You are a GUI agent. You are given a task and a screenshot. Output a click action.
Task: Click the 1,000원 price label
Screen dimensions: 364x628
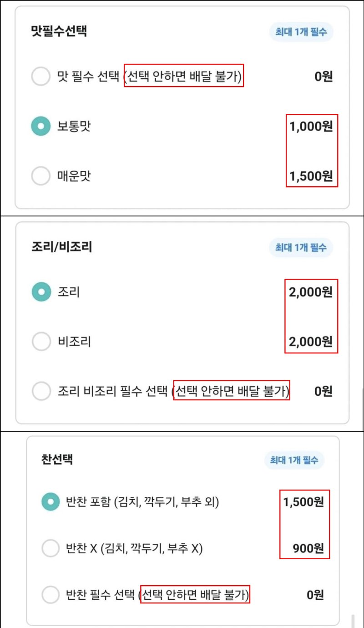click(311, 127)
